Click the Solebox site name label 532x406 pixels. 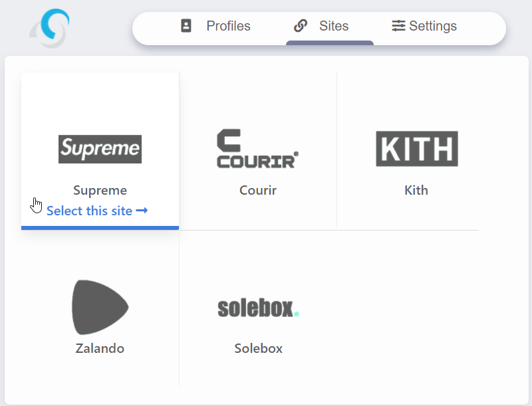point(258,348)
